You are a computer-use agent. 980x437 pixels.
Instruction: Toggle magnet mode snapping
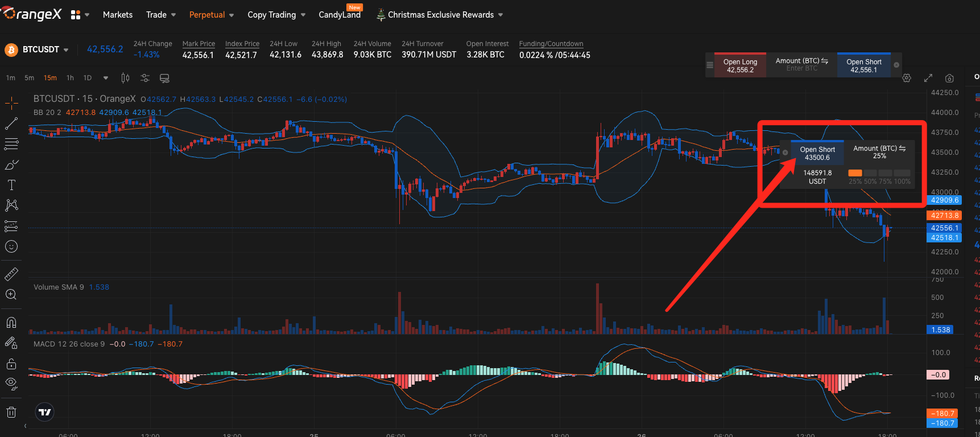11,322
